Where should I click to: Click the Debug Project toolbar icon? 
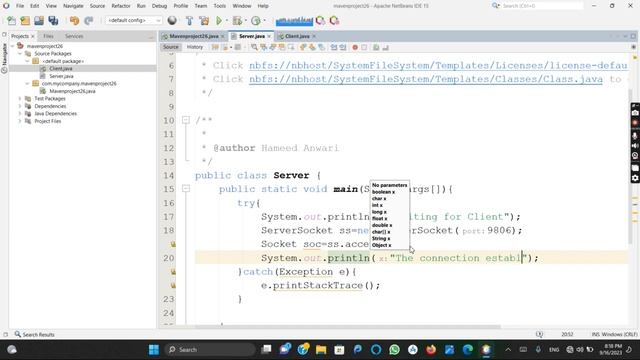point(237,20)
